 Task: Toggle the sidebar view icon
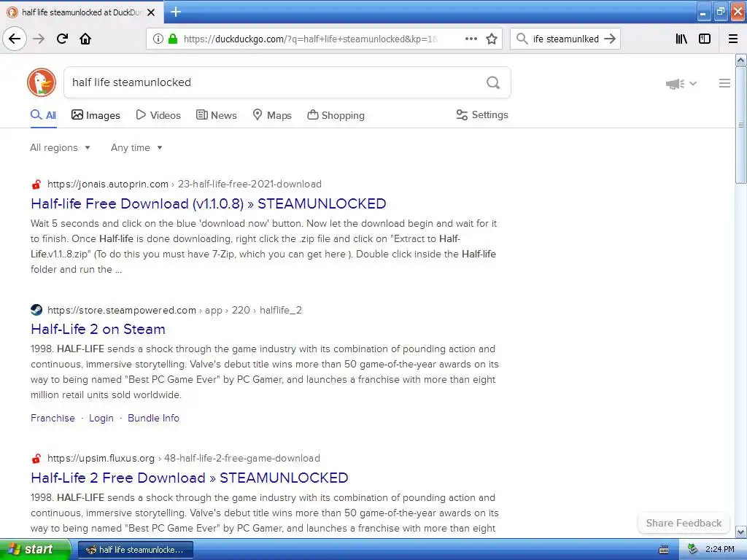point(705,39)
